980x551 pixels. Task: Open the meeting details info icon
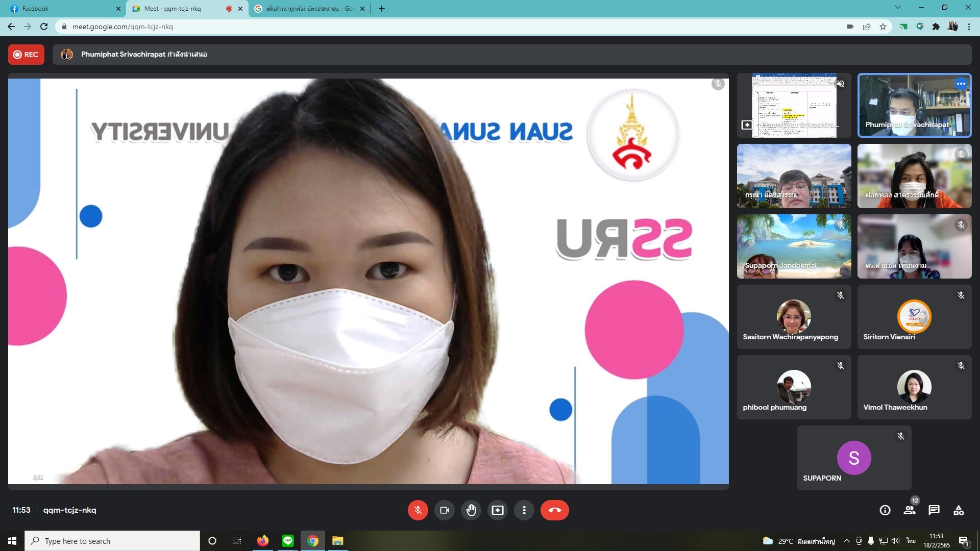(885, 510)
